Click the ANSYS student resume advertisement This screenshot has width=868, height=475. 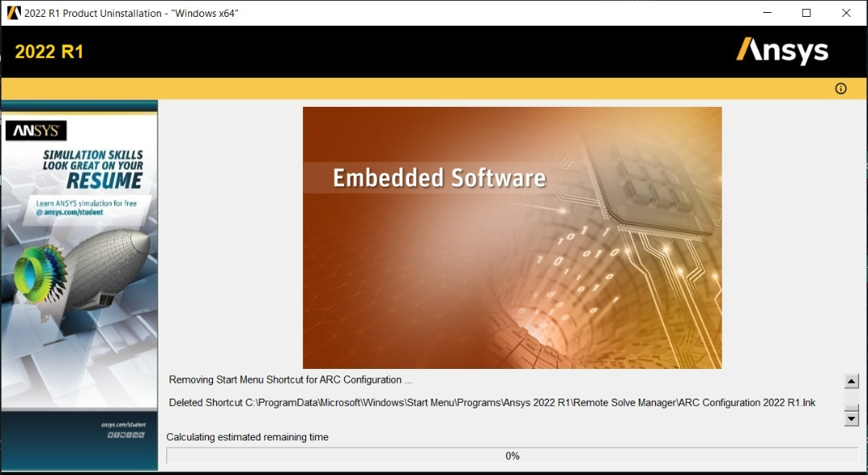[80, 285]
